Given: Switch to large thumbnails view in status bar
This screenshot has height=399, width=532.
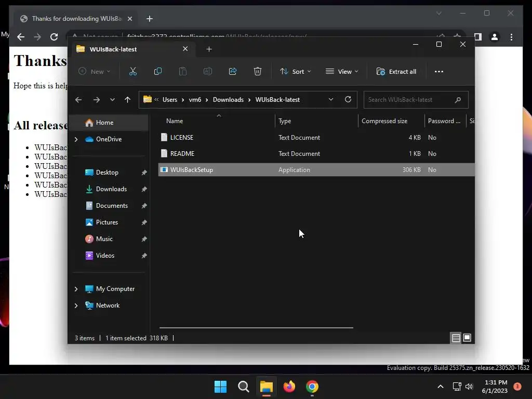Looking at the screenshot, I should (467, 338).
